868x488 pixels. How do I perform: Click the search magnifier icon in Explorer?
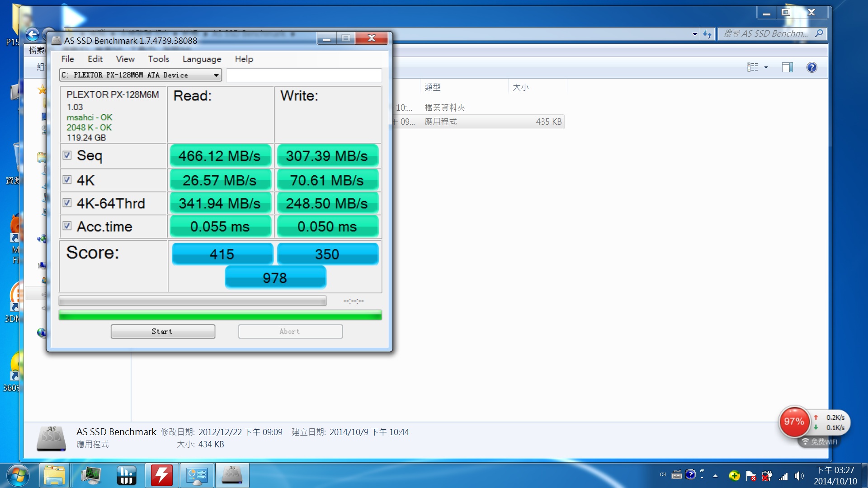pos(819,33)
